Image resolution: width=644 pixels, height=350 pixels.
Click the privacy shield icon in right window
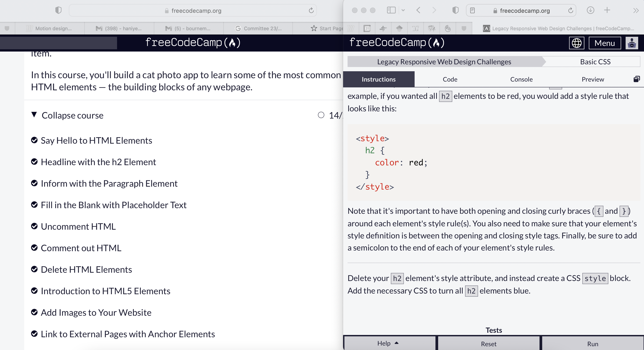pyautogui.click(x=455, y=10)
